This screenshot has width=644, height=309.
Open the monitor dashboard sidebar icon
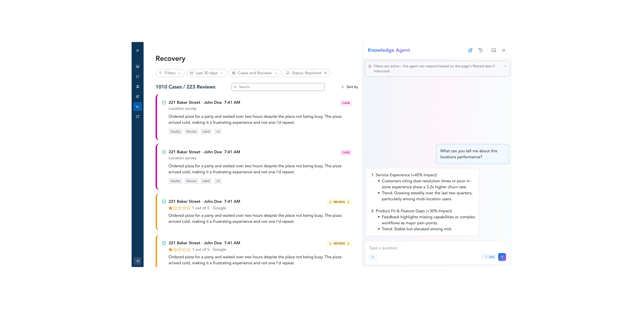[138, 66]
